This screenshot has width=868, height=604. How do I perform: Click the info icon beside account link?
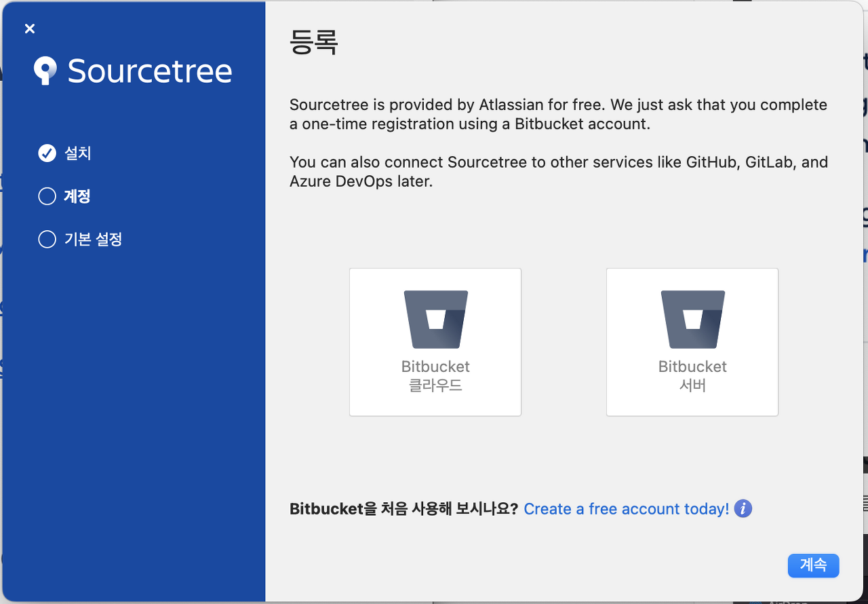click(743, 508)
